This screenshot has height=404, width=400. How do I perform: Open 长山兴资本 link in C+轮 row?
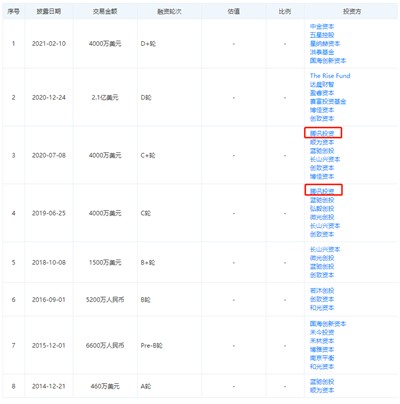pyautogui.click(x=325, y=159)
